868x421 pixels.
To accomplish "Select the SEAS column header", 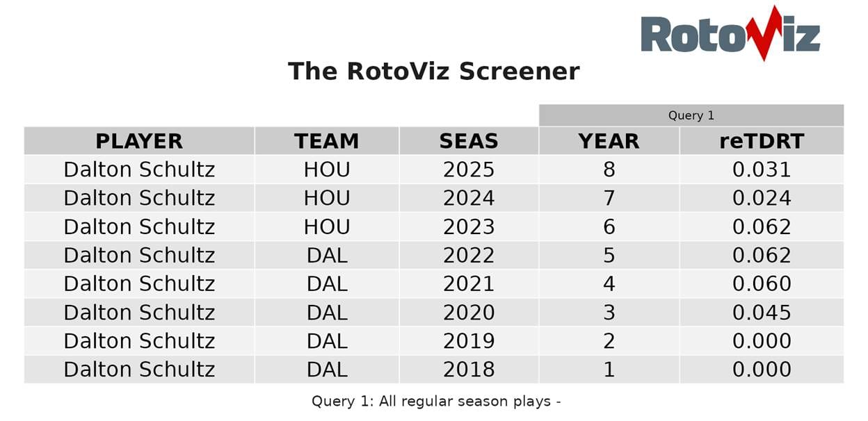I will (469, 141).
